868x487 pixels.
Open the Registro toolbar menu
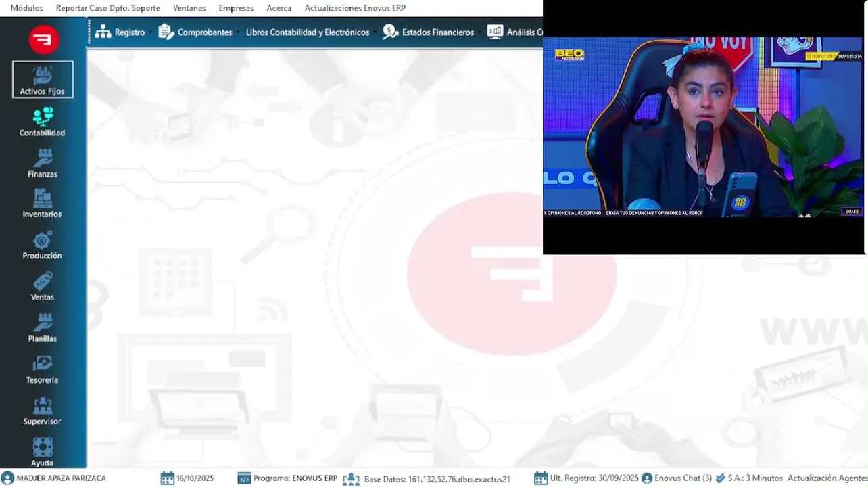click(130, 32)
